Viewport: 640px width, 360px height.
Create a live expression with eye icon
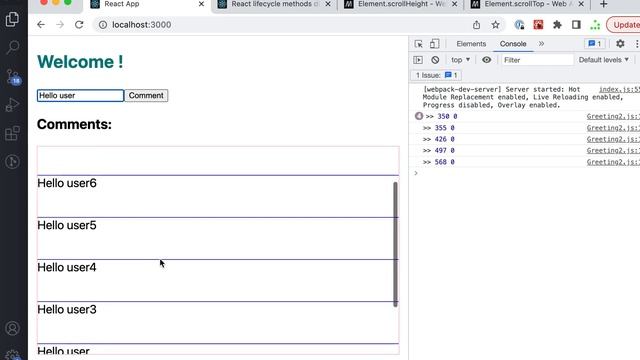pyautogui.click(x=487, y=60)
